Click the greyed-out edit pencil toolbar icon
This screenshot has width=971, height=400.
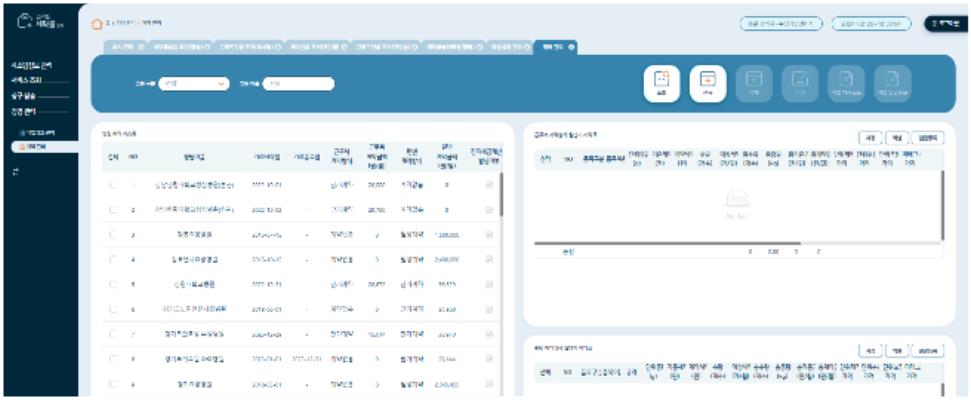(800, 84)
